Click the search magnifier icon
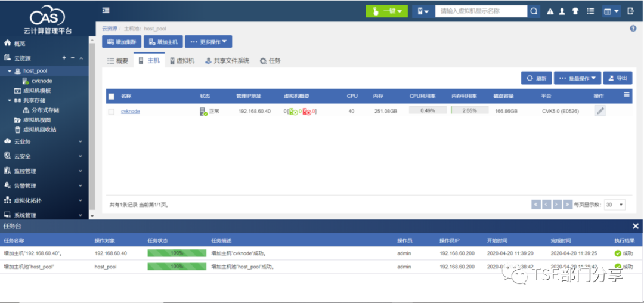This screenshot has height=303, width=644. [534, 11]
